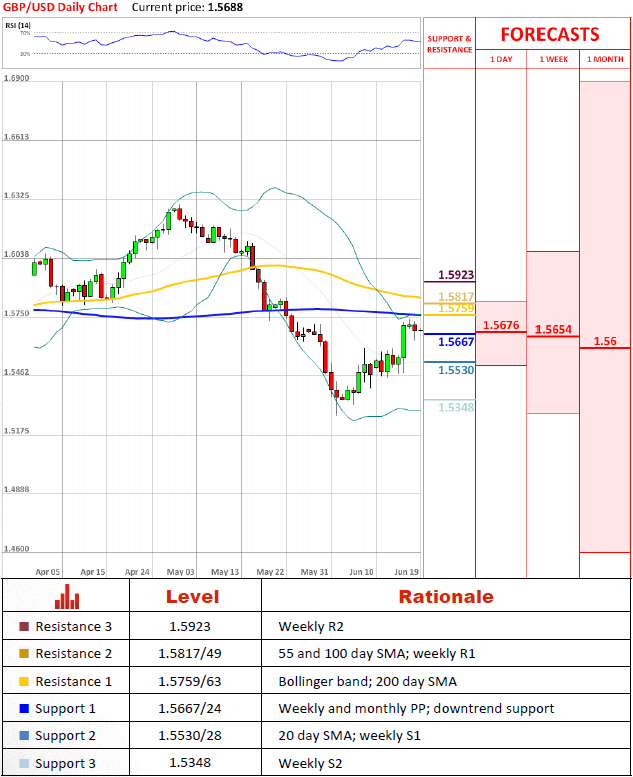Click the Apr 24 date axis label
633x777 pixels.
click(137, 572)
